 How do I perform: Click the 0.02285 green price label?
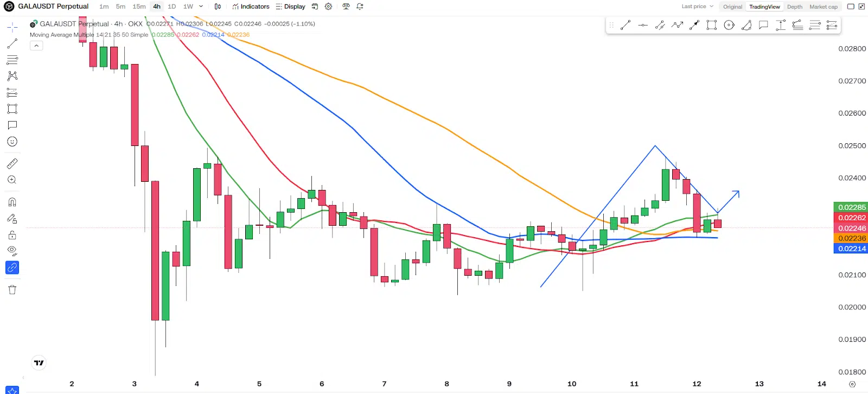point(851,207)
